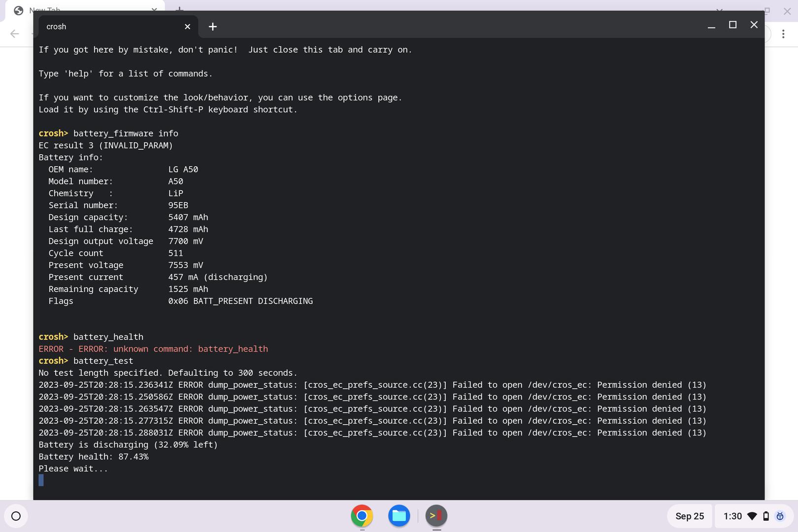Open a new terminal tab with plus
This screenshot has width=798, height=532.
[x=212, y=27]
